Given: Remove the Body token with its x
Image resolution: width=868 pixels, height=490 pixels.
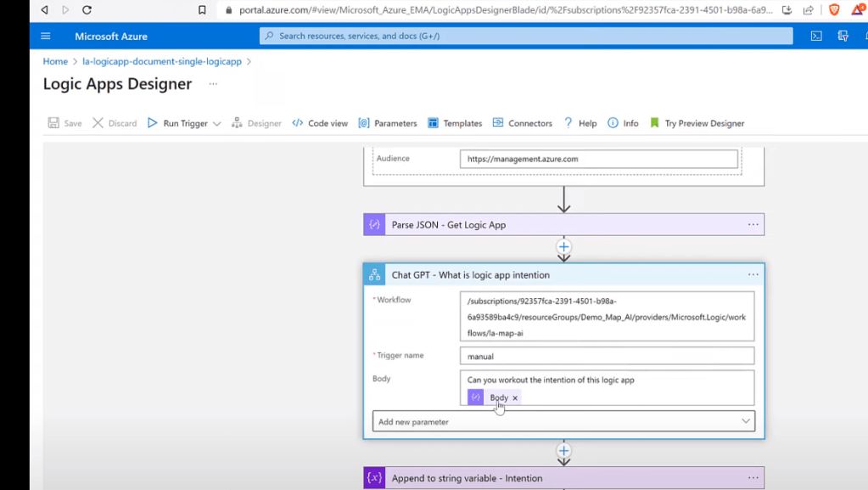Looking at the screenshot, I should pyautogui.click(x=515, y=398).
